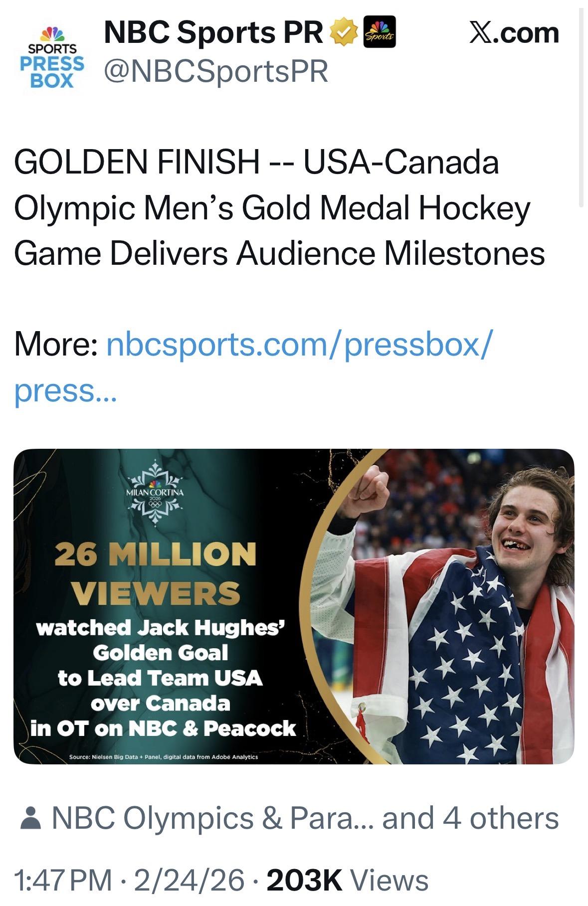
Task: Click the "Jack Hughes' Golden Goal" caption text
Action: (x=161, y=640)
